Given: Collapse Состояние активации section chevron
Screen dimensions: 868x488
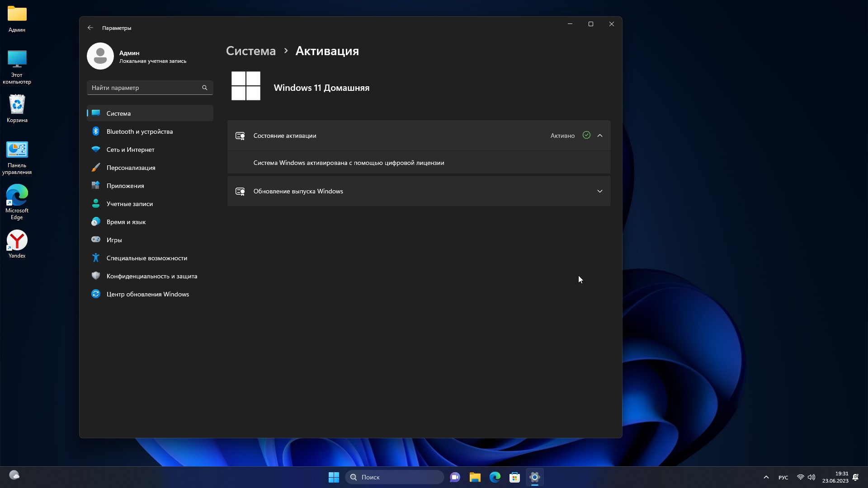Looking at the screenshot, I should [600, 136].
